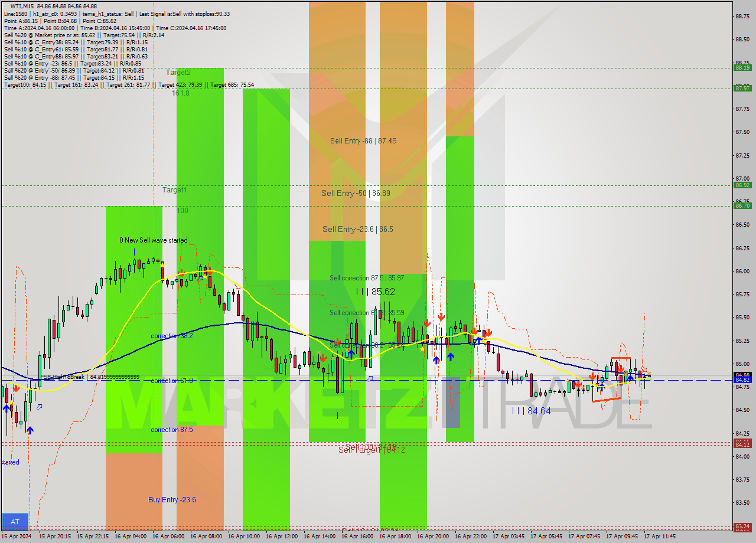
Task: Click the '15 Apr 2024' time axis label
Action: 17,537
